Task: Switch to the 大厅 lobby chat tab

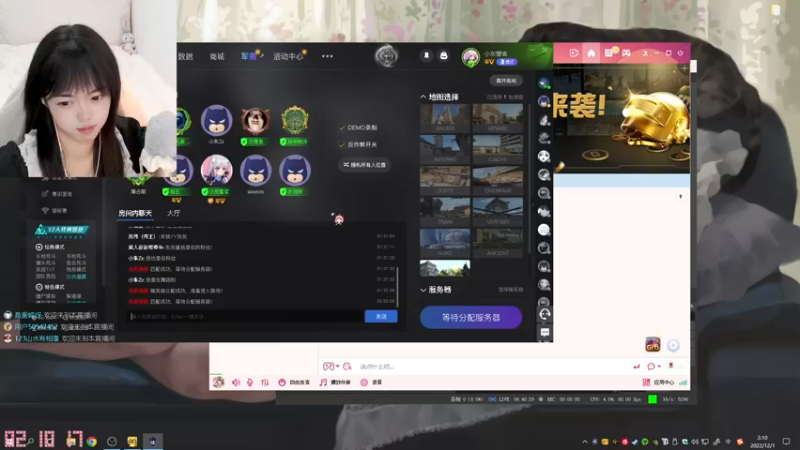Action: tap(173, 213)
